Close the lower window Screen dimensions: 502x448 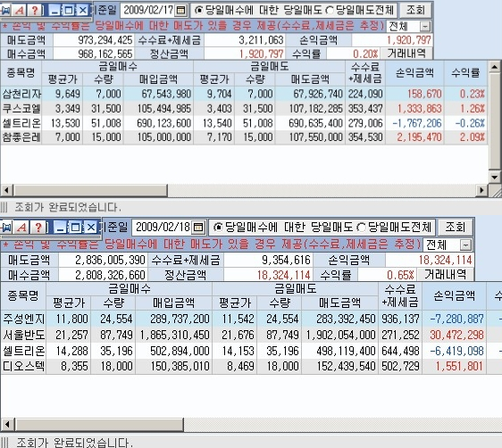[91, 228]
